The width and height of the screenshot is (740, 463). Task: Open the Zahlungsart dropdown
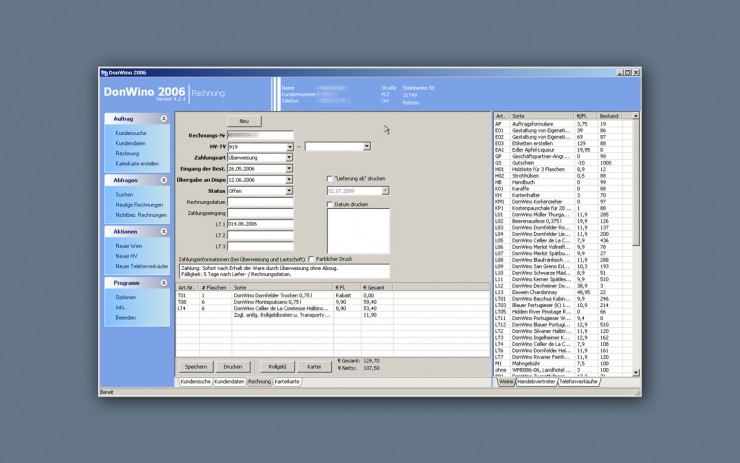[x=289, y=158]
